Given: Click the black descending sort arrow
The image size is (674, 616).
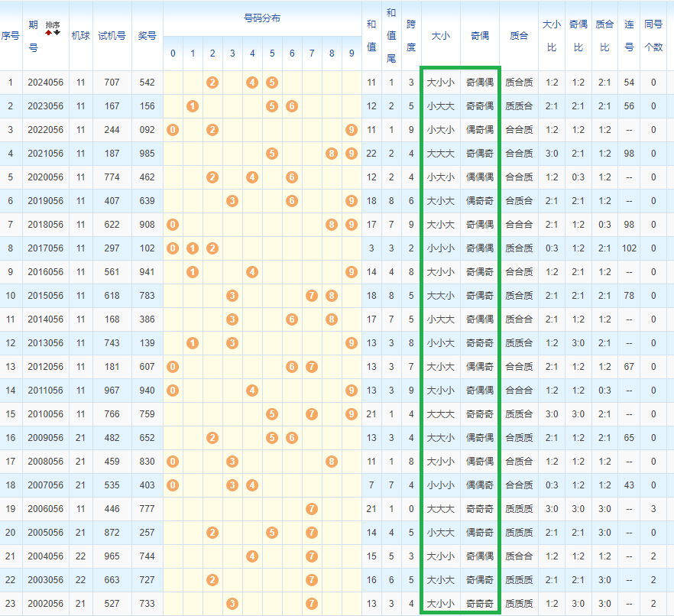Looking at the screenshot, I should pyautogui.click(x=57, y=33).
